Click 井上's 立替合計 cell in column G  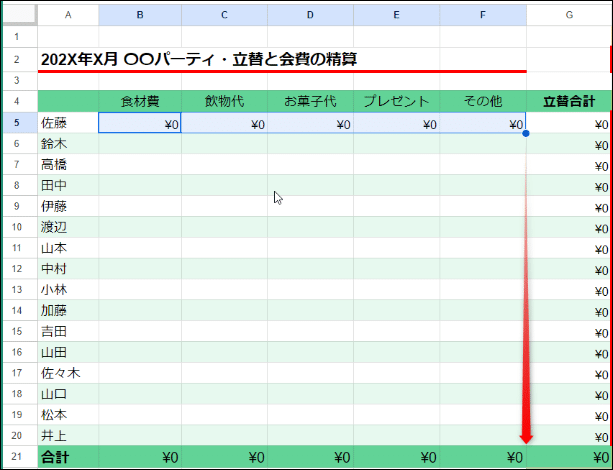(569, 435)
